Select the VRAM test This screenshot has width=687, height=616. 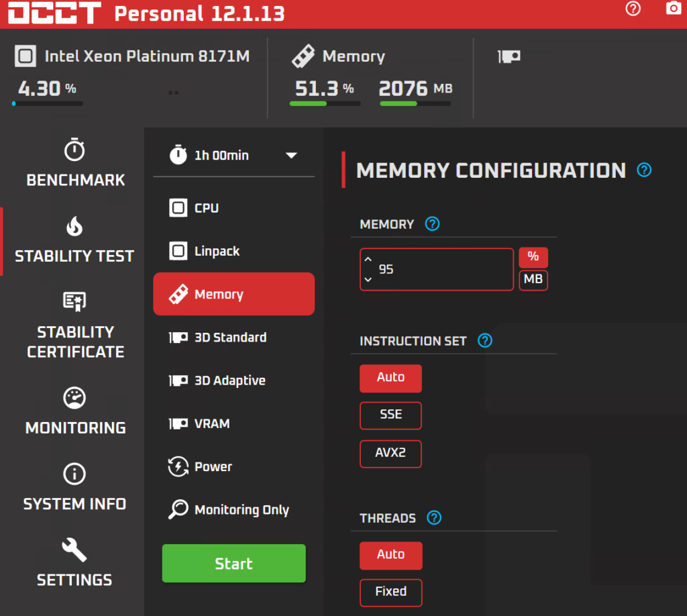click(234, 423)
